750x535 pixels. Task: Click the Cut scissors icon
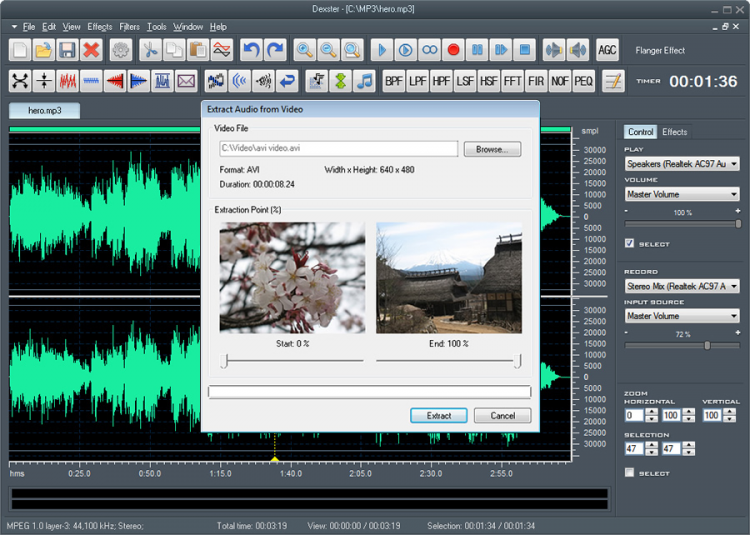pyautogui.click(x=150, y=49)
